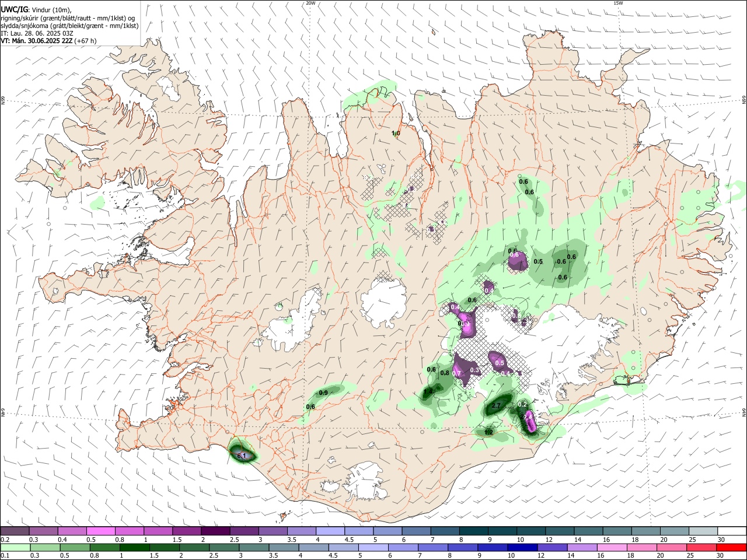Select the darkest green swatch between 1 and 1.5
The image size is (747, 560).
click(135, 547)
